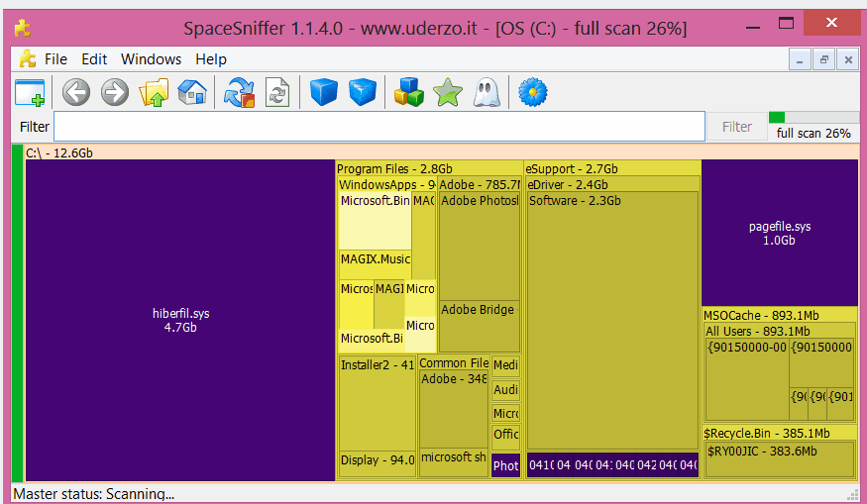
Task: Open the File menu
Action: [x=55, y=59]
